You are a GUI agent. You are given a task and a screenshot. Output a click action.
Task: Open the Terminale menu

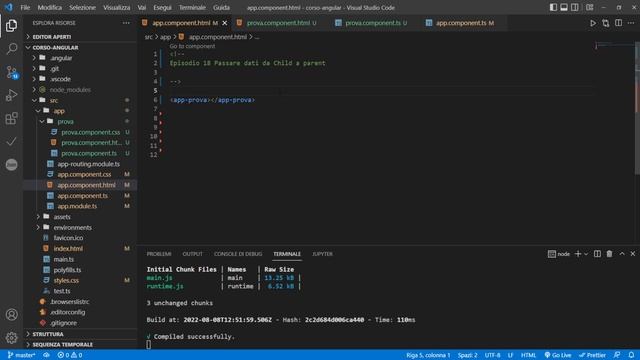tap(192, 7)
